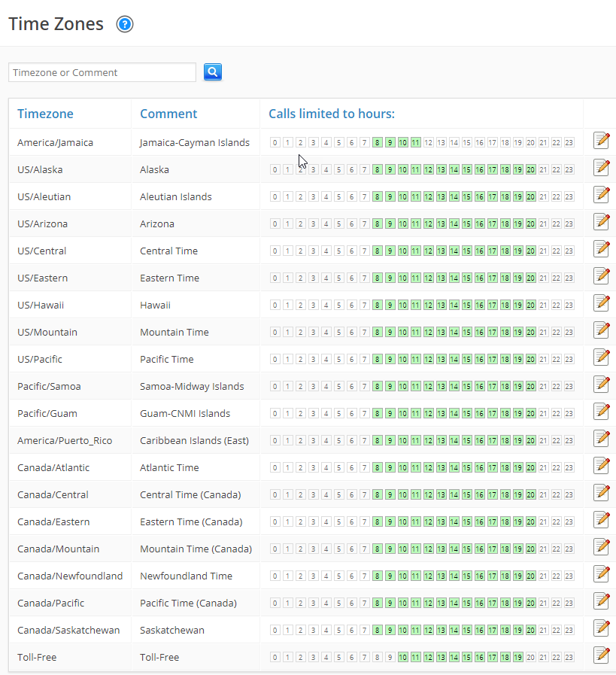The width and height of the screenshot is (616, 675).
Task: Edit the America/Jamaica timezone row
Action: [602, 140]
